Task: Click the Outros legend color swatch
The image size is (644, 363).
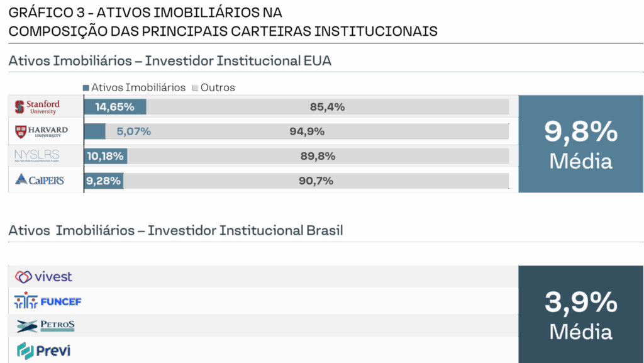Action: tap(195, 87)
